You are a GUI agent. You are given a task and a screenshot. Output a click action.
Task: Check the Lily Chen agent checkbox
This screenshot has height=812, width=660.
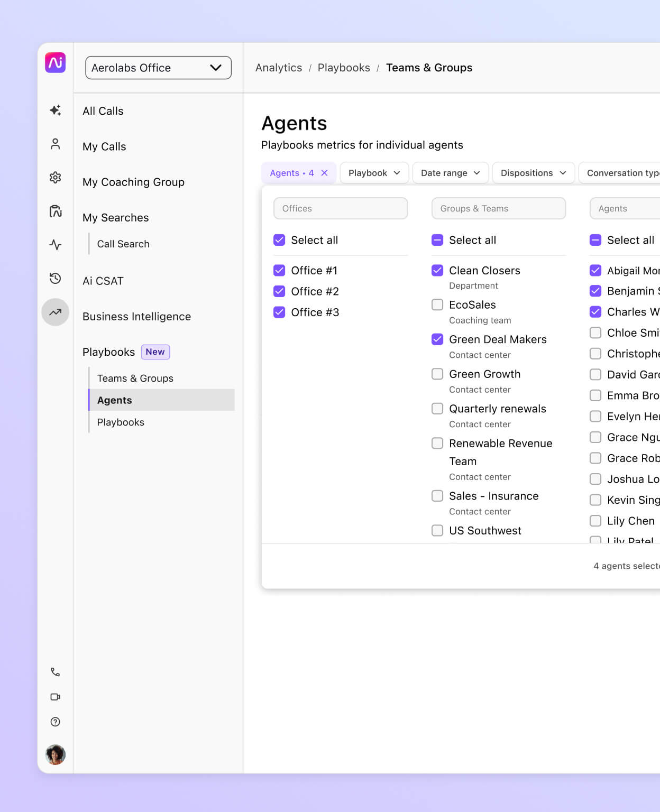click(595, 521)
